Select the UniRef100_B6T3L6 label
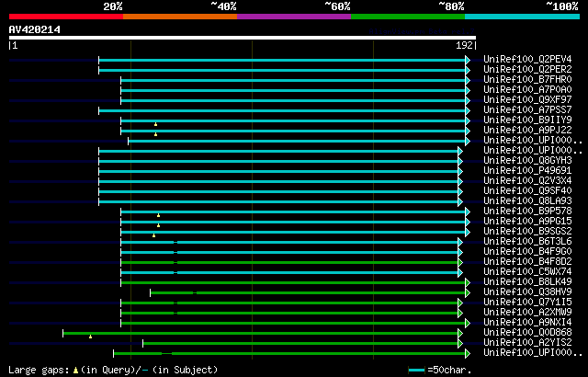 point(527,242)
